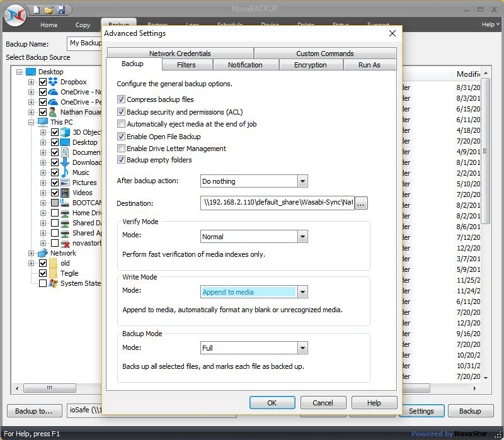
Task: Expand the Dropbox tree node
Action: coord(31,82)
